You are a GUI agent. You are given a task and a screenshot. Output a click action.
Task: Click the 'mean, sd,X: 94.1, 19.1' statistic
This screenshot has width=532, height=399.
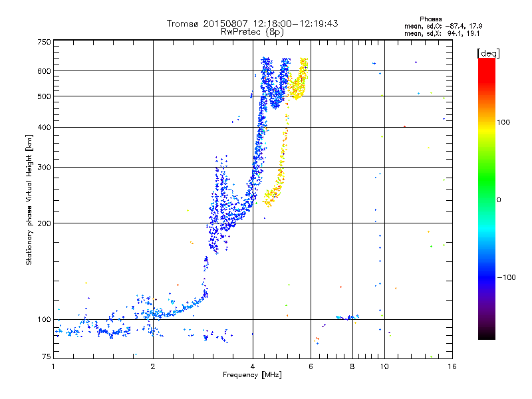442,33
